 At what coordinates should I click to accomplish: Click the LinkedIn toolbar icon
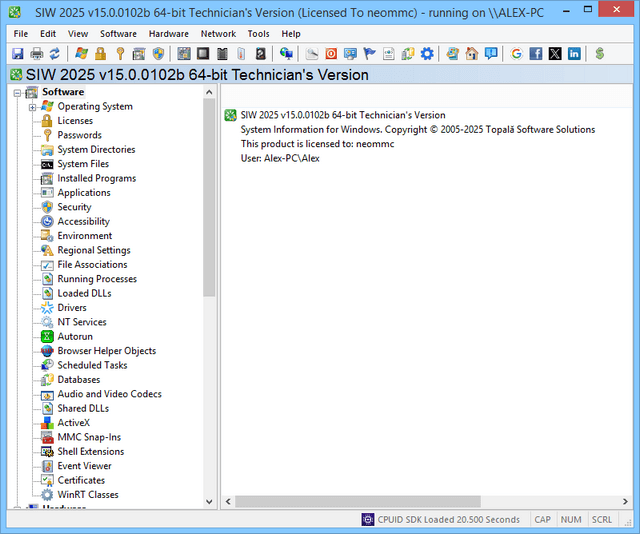(574, 53)
